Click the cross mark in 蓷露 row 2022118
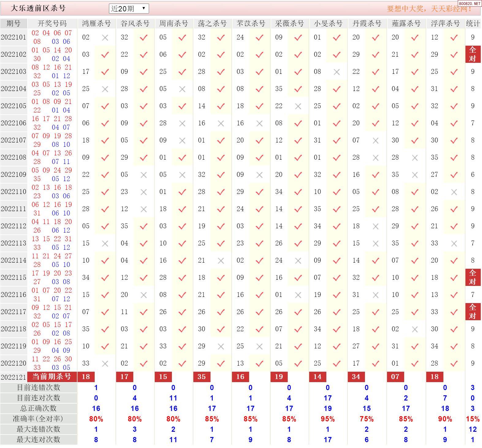Screen dimensions: 482x448 tap(415, 329)
